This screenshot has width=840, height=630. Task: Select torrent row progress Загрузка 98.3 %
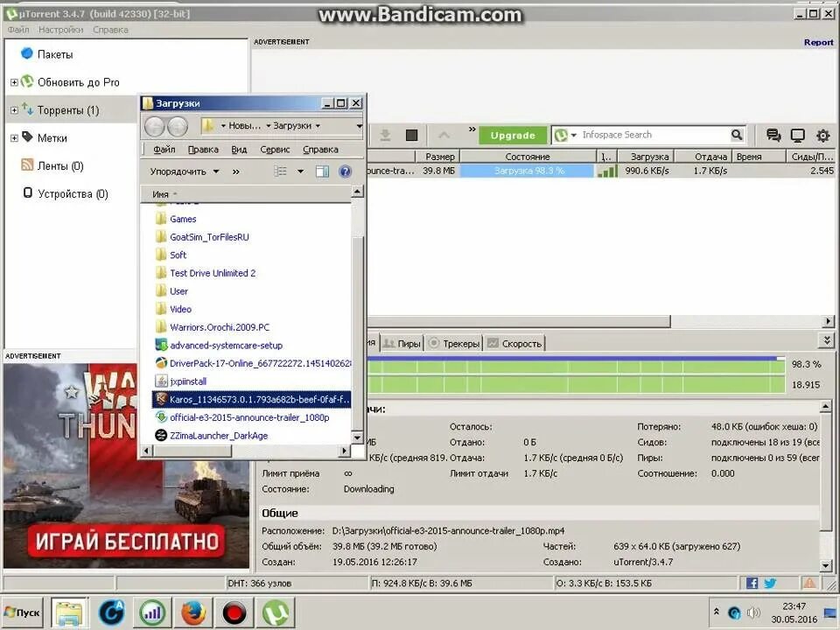coord(528,171)
